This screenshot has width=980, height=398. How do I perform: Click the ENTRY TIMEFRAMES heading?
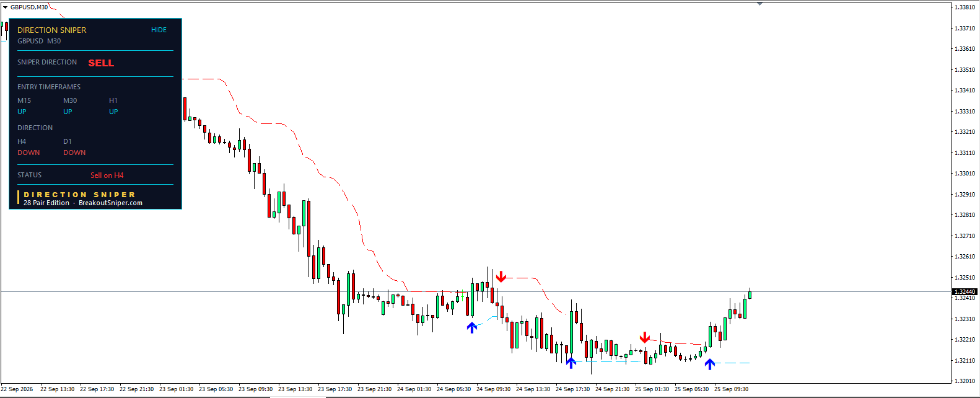[x=49, y=87]
